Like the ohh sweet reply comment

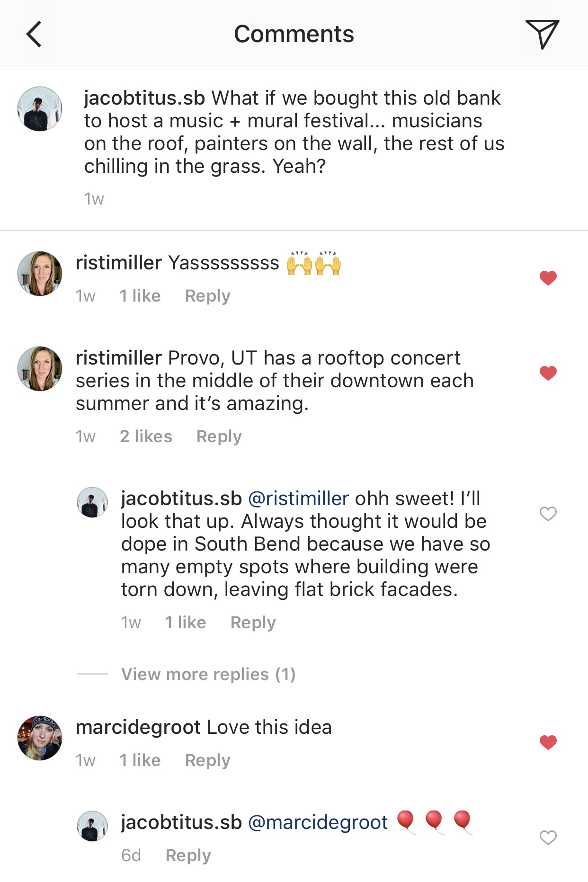548,514
